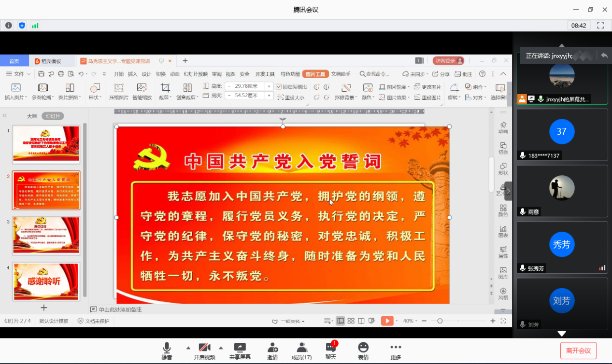Screen dimensions: 612x364
Task: Open 成员(17) participant list
Action: pyautogui.click(x=302, y=351)
